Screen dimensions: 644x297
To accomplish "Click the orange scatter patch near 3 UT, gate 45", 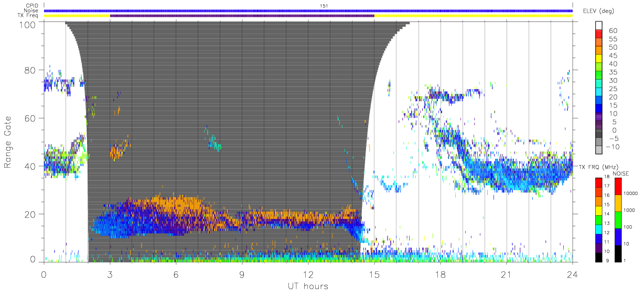I will point(117,152).
